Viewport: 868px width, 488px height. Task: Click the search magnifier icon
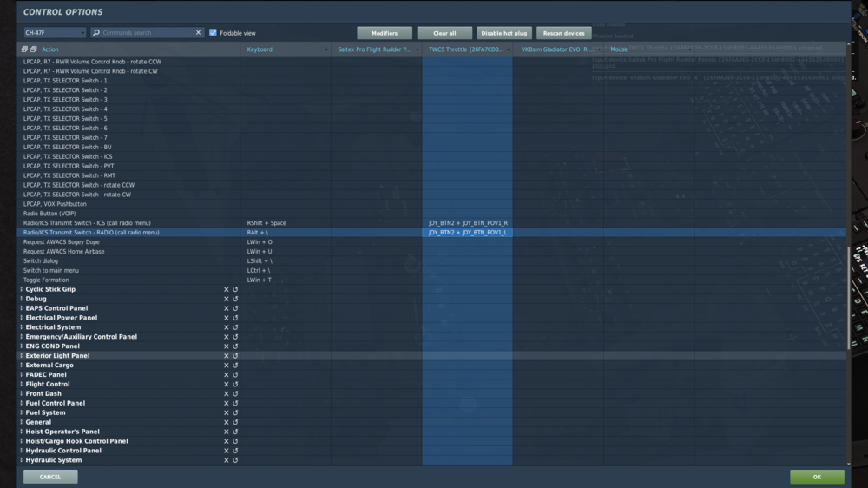tap(96, 33)
